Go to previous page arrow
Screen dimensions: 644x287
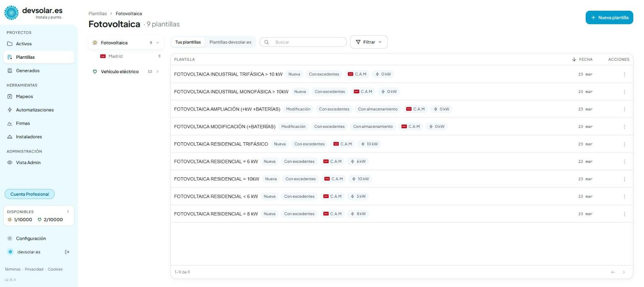click(x=613, y=272)
